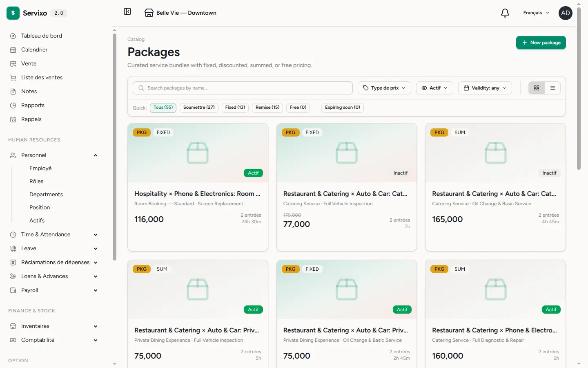Collapse sidebar using the panel toggle icon
Viewport: 588px width, 368px height.
pos(127,12)
